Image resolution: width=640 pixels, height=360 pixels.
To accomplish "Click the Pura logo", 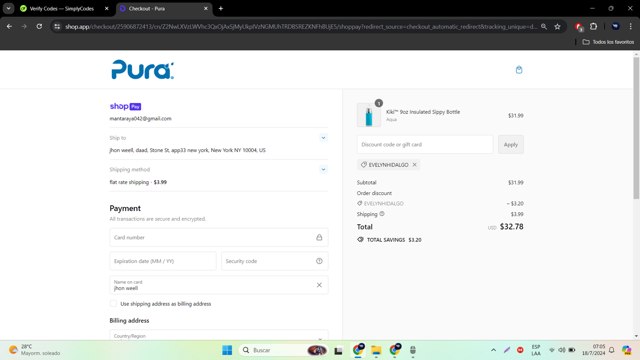I will [142, 70].
